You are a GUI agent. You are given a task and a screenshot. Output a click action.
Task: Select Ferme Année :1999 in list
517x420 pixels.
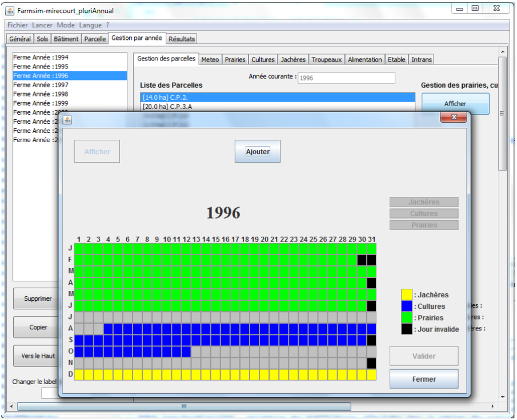[x=70, y=103]
